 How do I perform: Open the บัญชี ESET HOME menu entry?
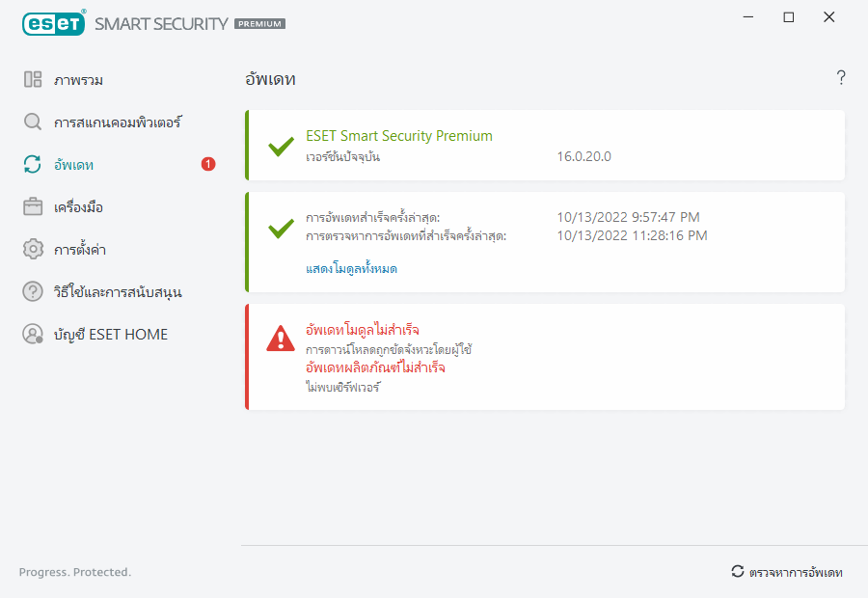(x=111, y=335)
